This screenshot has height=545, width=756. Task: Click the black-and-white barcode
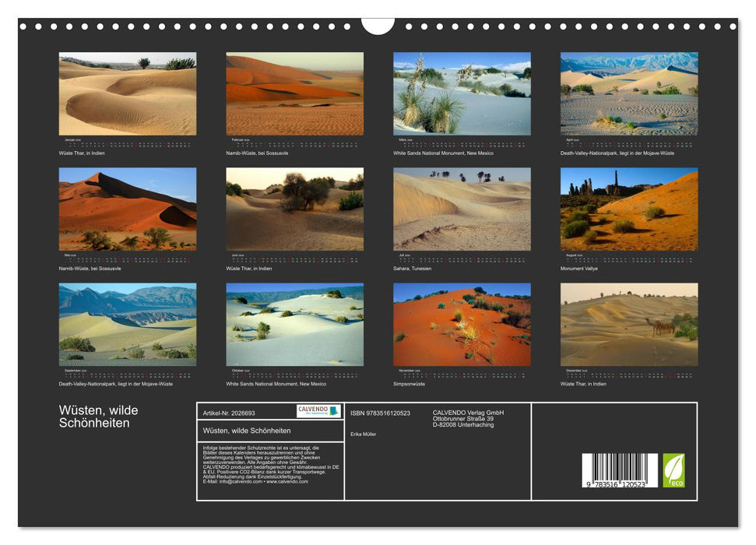620,470
